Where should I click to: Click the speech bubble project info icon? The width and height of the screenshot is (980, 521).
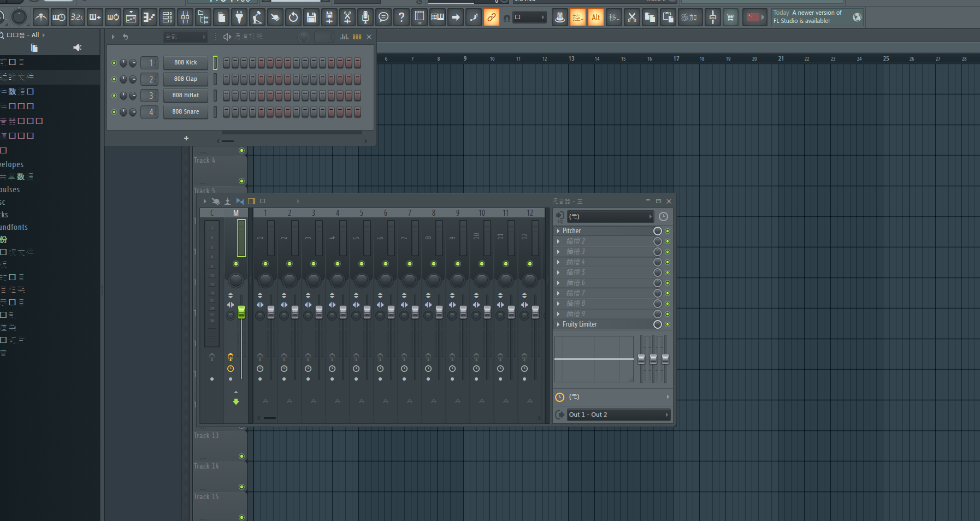(x=383, y=17)
